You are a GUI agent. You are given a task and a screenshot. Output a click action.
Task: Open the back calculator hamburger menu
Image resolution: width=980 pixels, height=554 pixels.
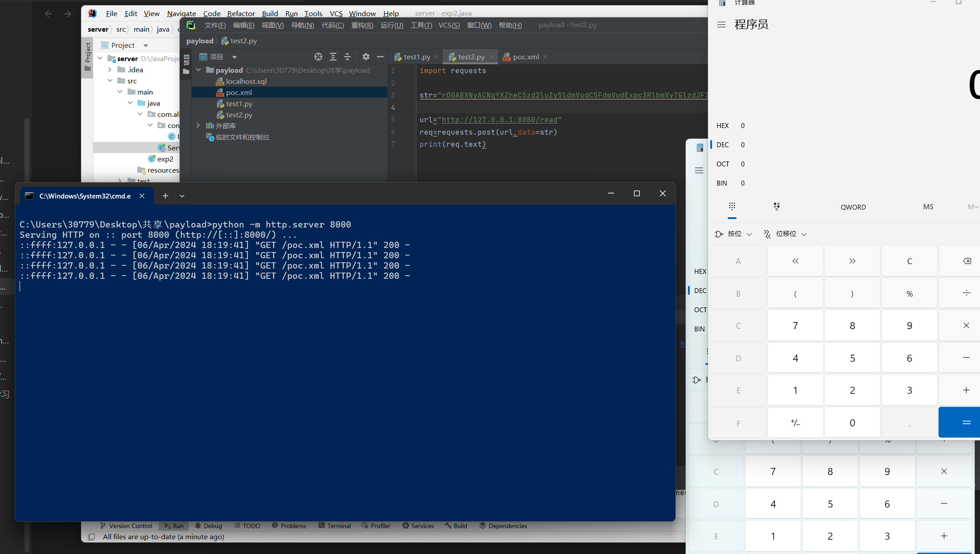[x=699, y=170]
